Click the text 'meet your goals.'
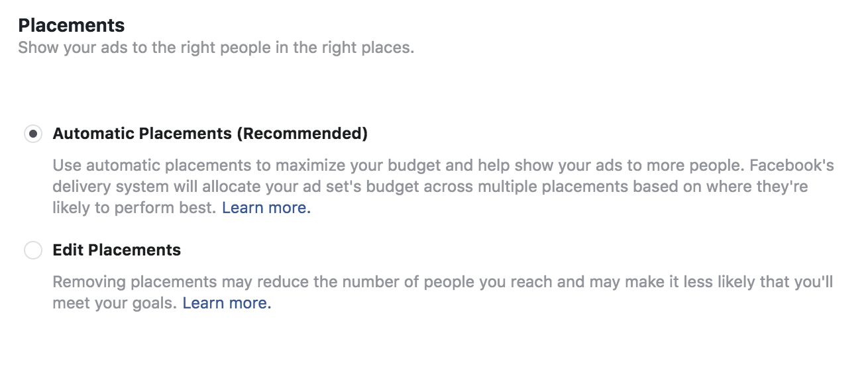The width and height of the screenshot is (868, 368). point(115,303)
